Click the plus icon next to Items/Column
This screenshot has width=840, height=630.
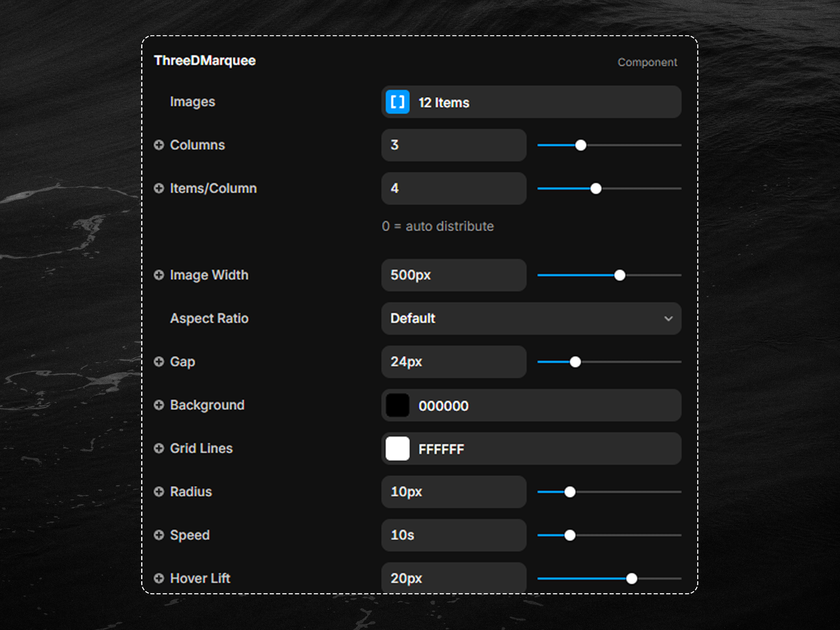pyautogui.click(x=159, y=188)
